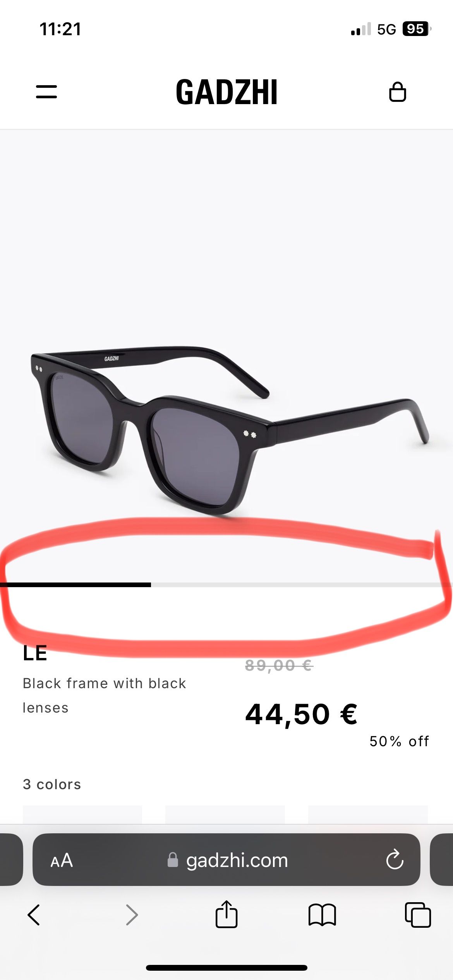Tap the AA reader text options
The image size is (453, 980).
tap(62, 860)
